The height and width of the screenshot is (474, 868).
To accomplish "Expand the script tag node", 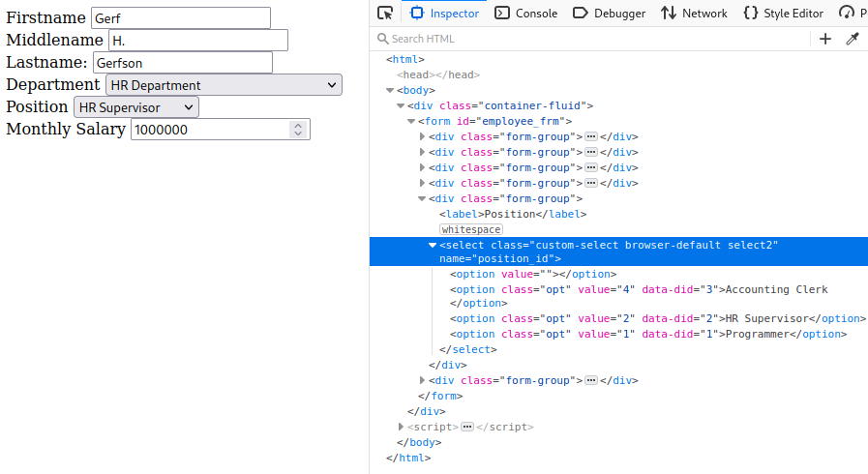I will click(402, 427).
